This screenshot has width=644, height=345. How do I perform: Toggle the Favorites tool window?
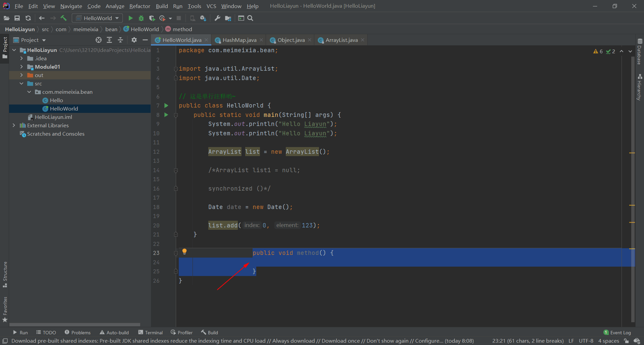[5, 309]
